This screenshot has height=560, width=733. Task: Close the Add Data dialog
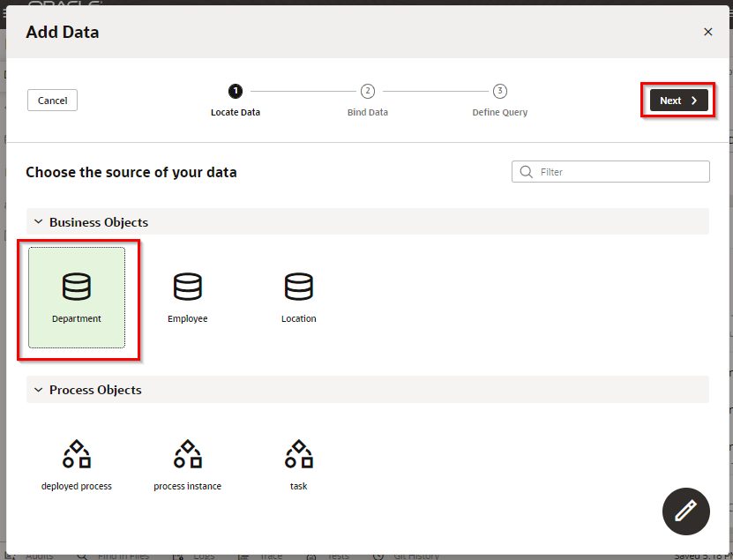(707, 32)
